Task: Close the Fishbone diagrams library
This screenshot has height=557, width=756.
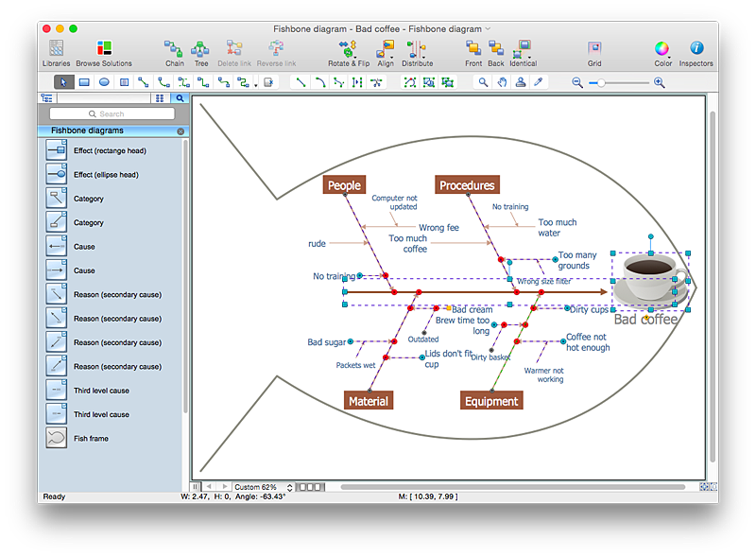Action: click(x=180, y=131)
